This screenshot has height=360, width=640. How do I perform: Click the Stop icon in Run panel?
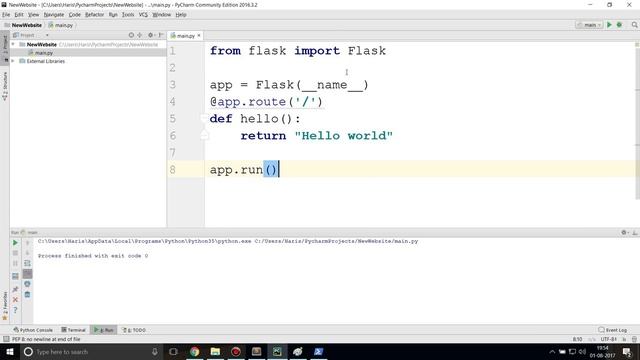(x=15, y=253)
